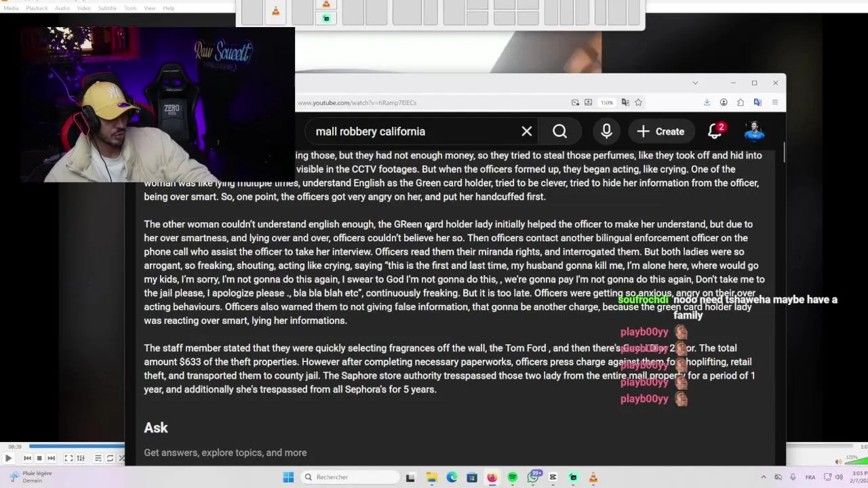Open the system tray microphone indicator
This screenshot has width=868, height=488.
793,477
